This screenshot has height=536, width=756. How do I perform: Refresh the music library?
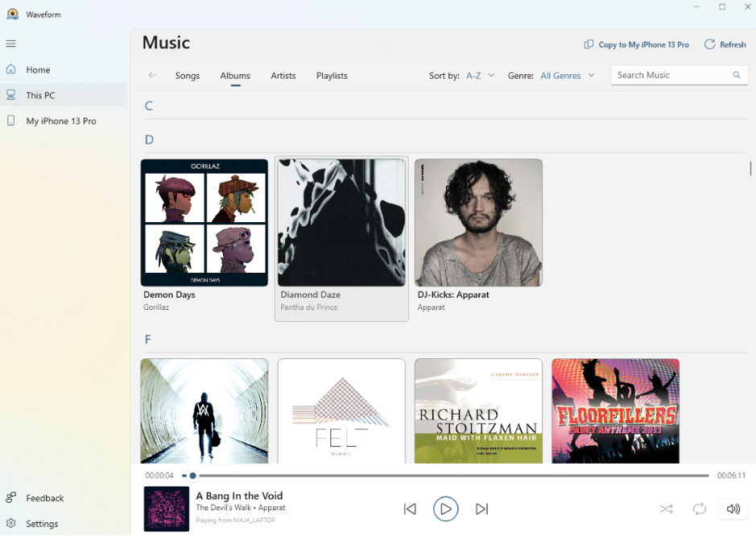pyautogui.click(x=725, y=44)
